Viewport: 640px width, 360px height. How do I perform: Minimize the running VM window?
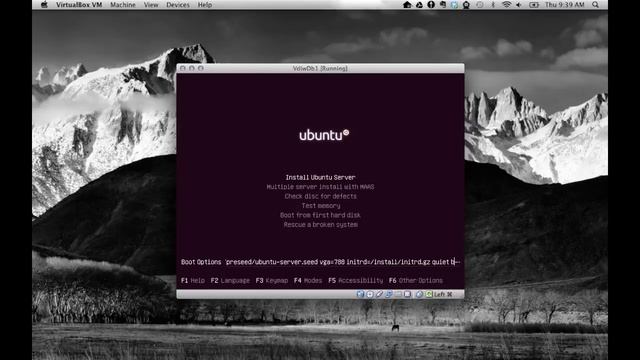(x=192, y=68)
